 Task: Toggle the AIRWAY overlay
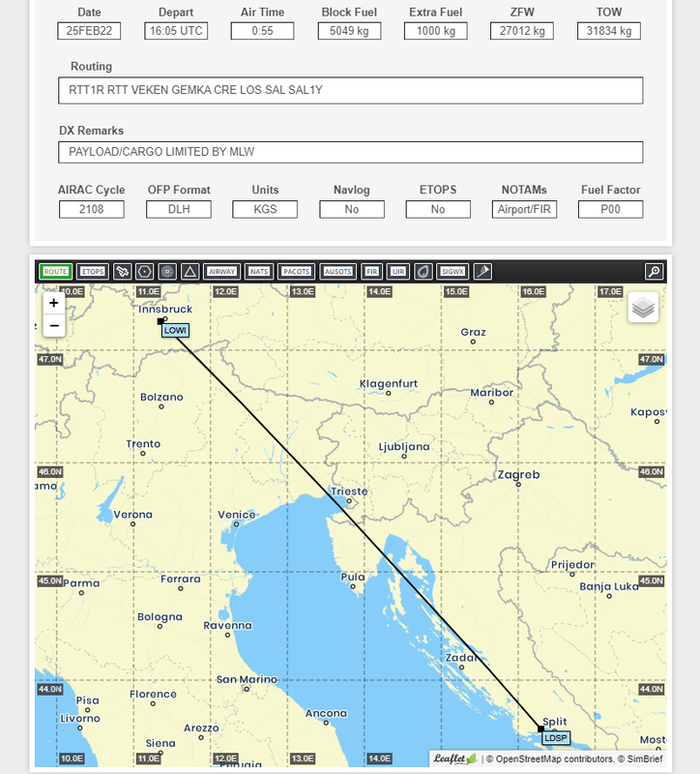coord(221,272)
